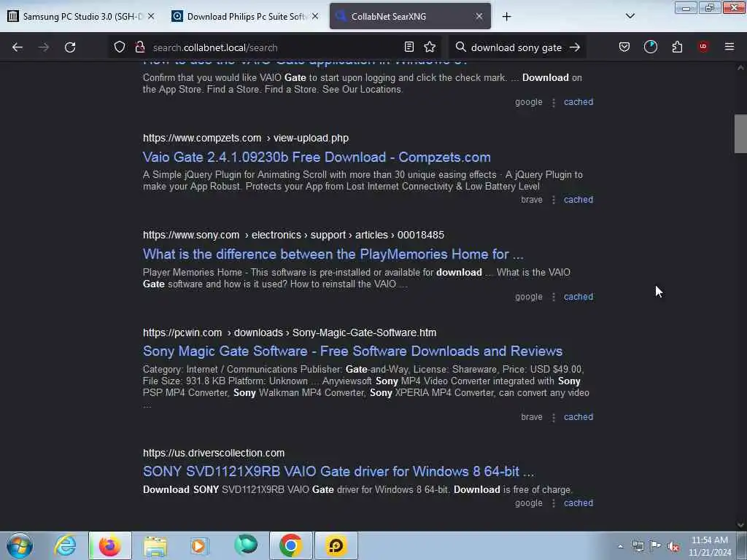Toggle reader view in the address bar
Screen dimensions: 747x560
pyautogui.click(x=409, y=47)
